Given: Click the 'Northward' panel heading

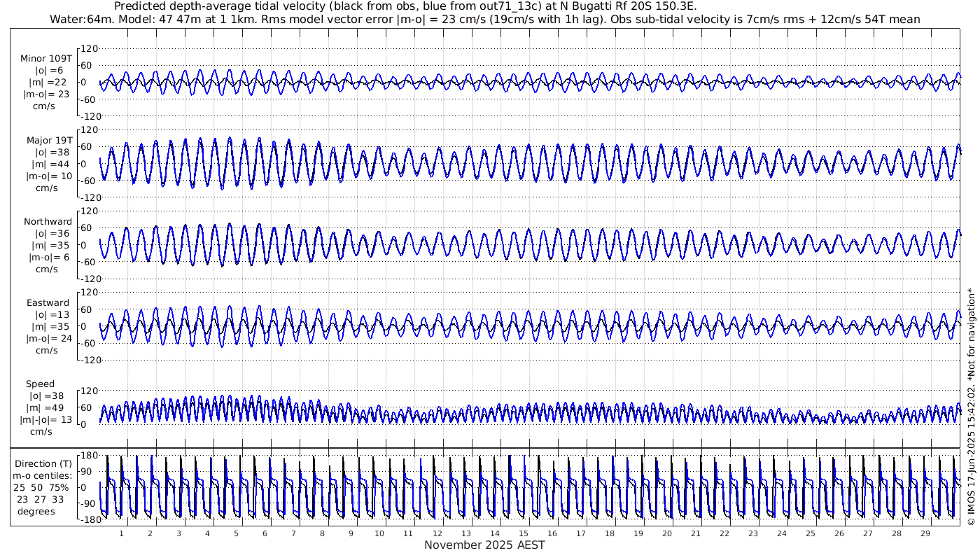Looking at the screenshot, I should click(x=48, y=222).
